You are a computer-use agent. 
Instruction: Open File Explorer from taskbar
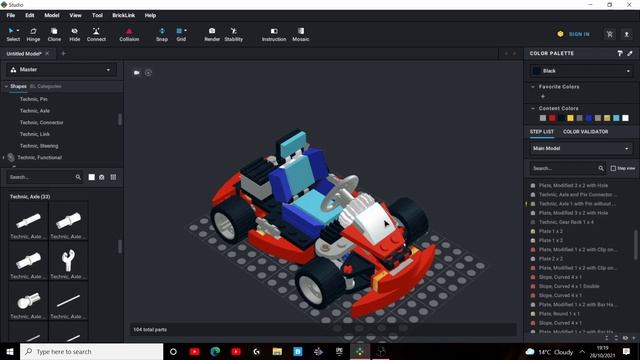pyautogui.click(x=277, y=351)
